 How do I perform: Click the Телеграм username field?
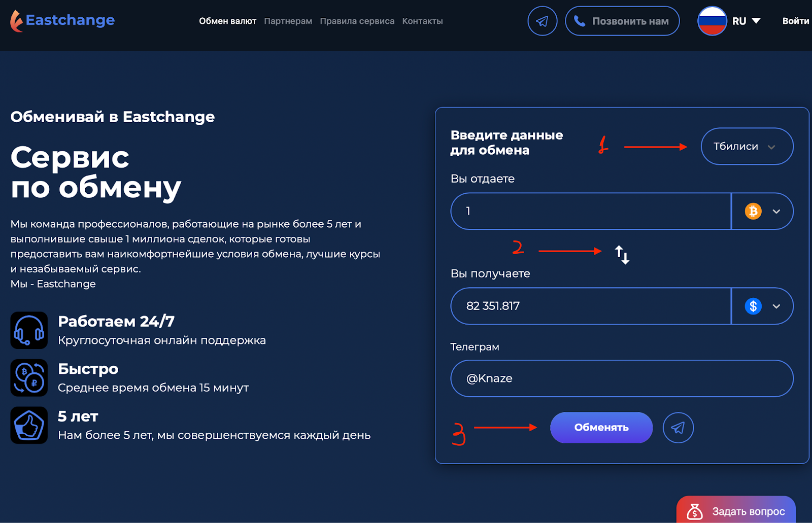(622, 378)
